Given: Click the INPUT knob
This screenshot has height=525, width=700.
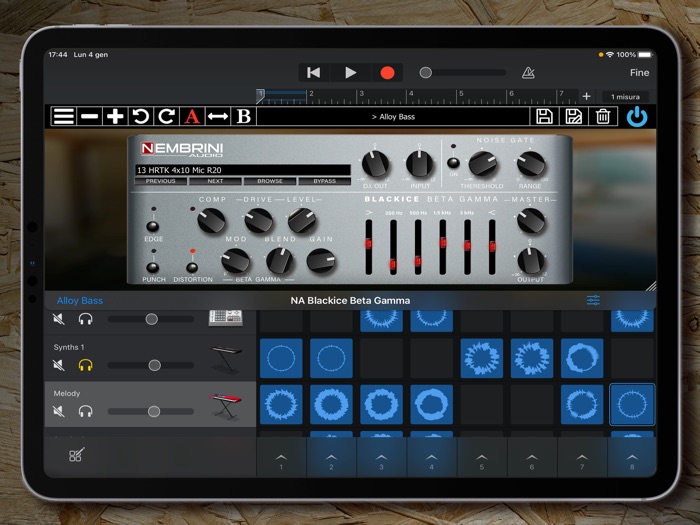Looking at the screenshot, I should click(x=420, y=164).
